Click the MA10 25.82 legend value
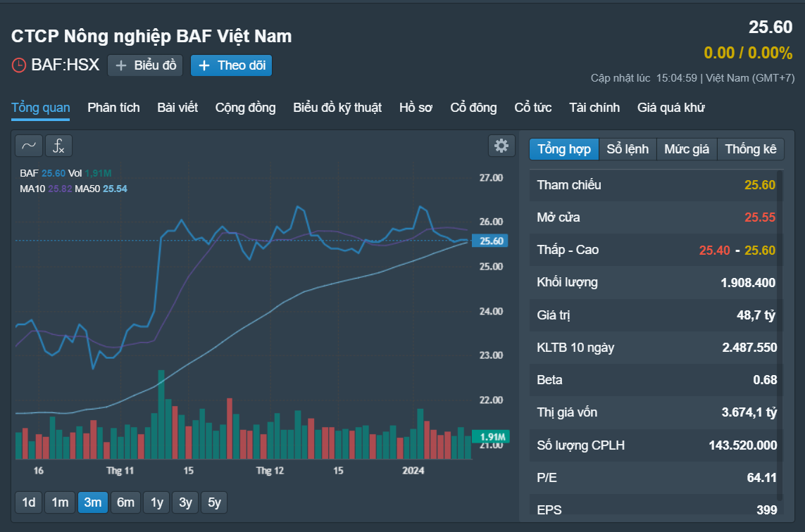805x532 pixels. (x=60, y=189)
